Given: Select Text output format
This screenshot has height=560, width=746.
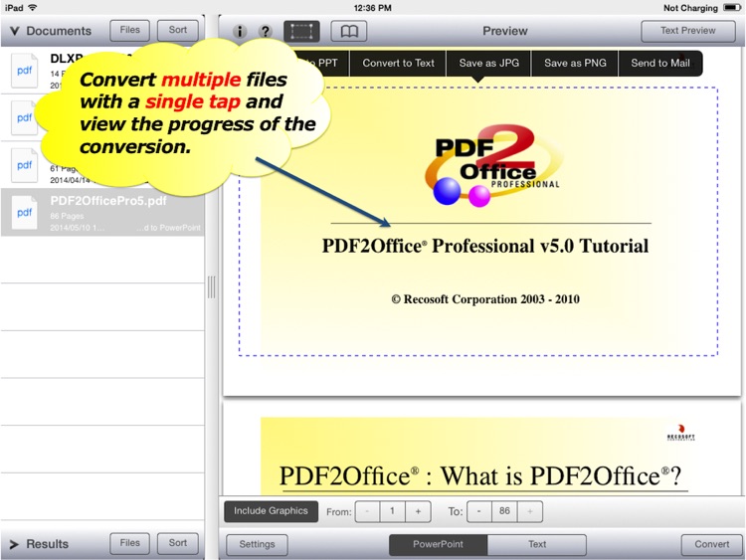Looking at the screenshot, I should [x=537, y=545].
